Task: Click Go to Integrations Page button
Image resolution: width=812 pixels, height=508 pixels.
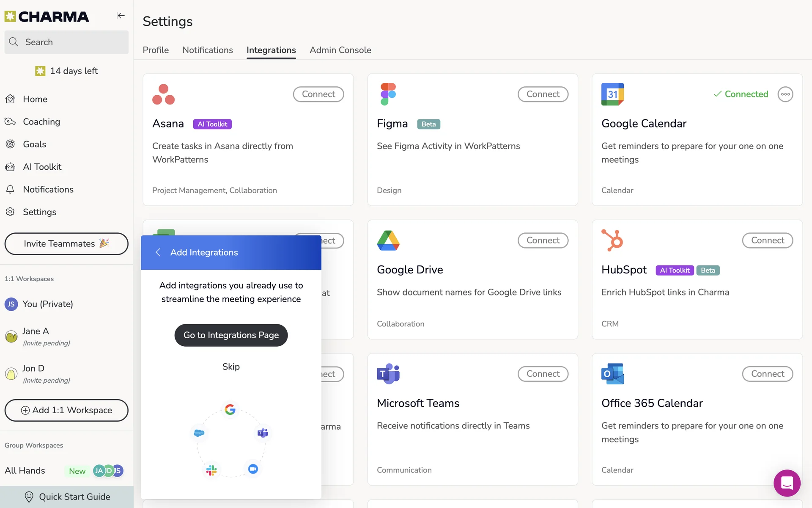Action: click(x=231, y=335)
